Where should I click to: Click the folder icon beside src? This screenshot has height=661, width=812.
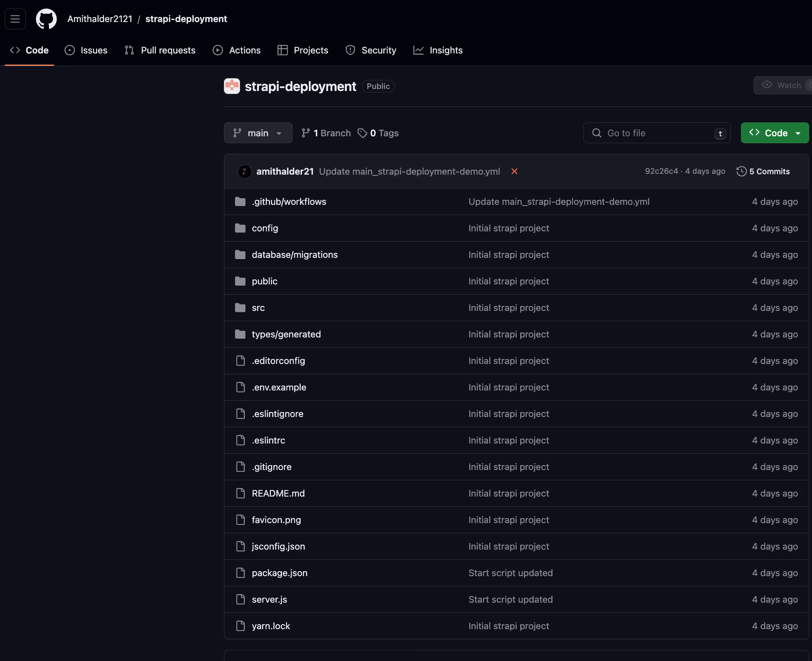[240, 308]
